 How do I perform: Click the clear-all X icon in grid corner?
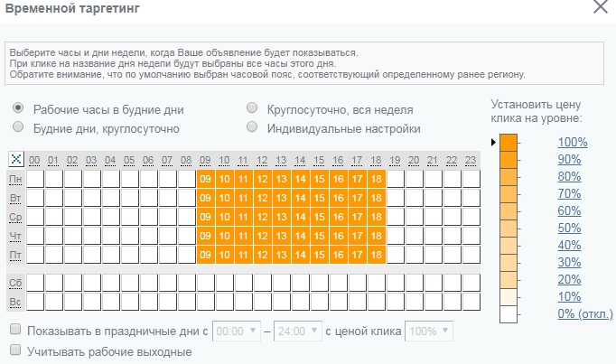click(x=16, y=159)
